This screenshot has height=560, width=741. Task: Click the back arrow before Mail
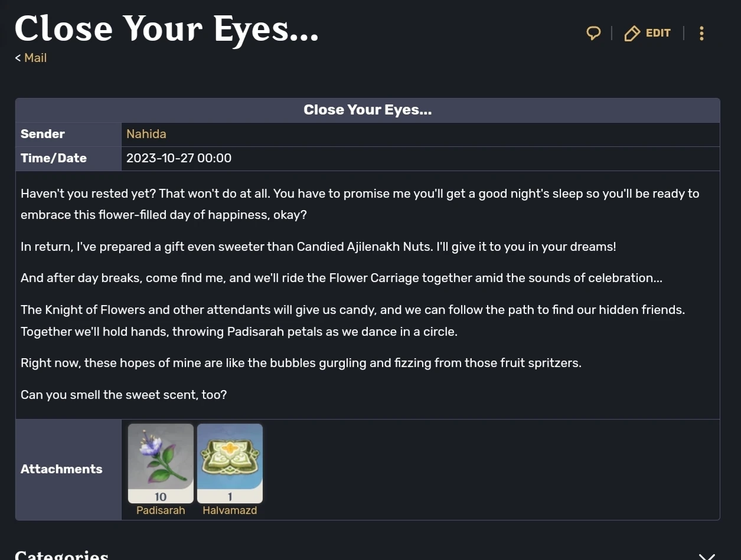click(17, 58)
